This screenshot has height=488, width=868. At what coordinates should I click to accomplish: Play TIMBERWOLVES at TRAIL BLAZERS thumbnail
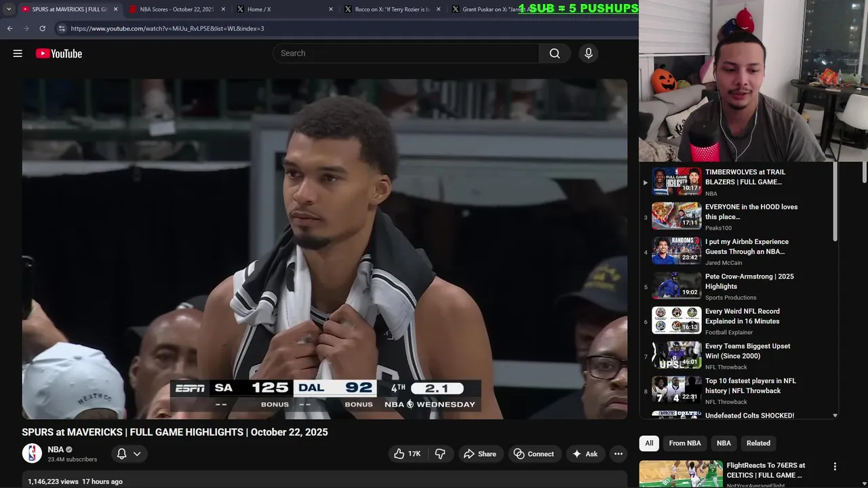pos(677,182)
